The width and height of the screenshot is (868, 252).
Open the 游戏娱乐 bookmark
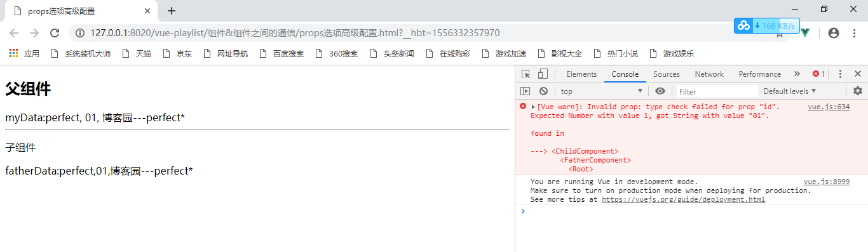[x=672, y=54]
